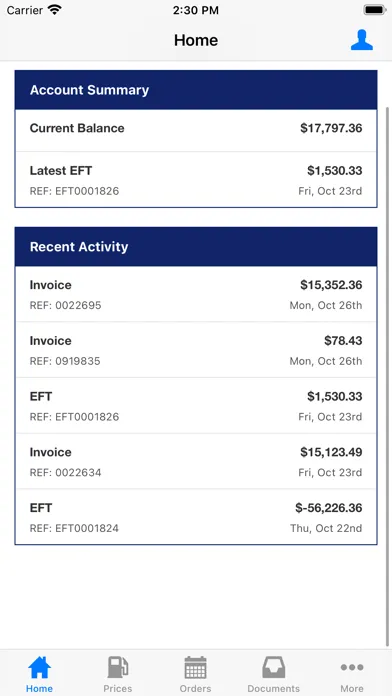The image size is (392, 696).
Task: Open the Documents inbox tray icon
Action: tap(273, 667)
